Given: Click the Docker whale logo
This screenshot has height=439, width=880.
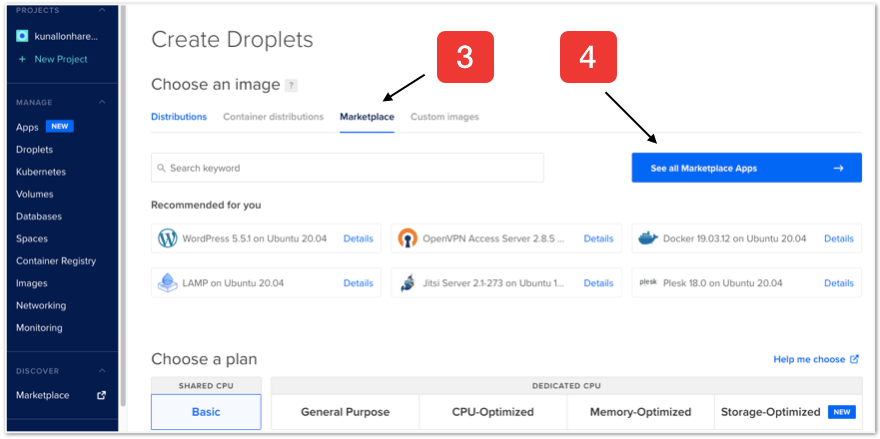Looking at the screenshot, I should pos(648,239).
